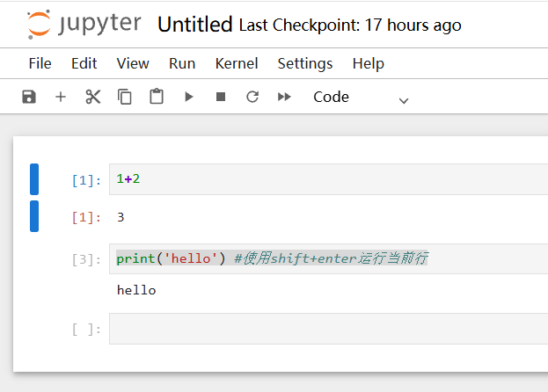Image resolution: width=548 pixels, height=392 pixels.
Task: Open the File menu
Action: click(x=40, y=63)
